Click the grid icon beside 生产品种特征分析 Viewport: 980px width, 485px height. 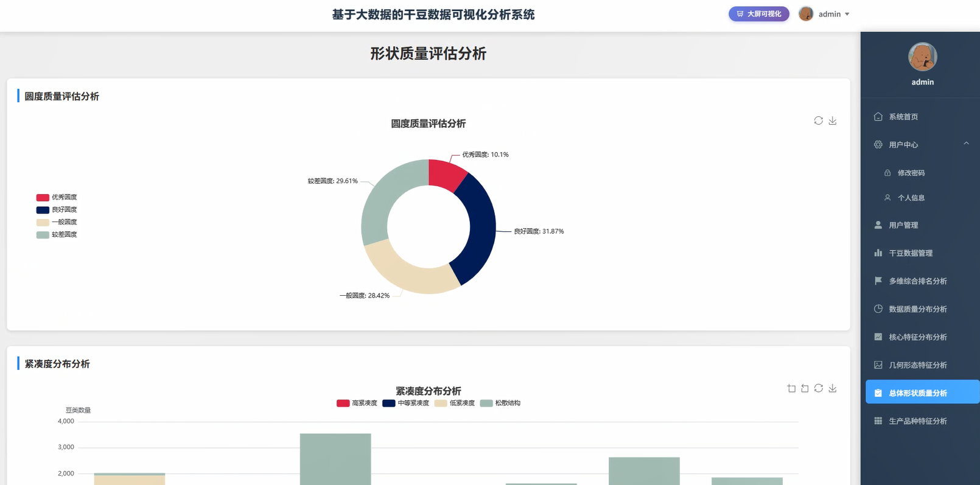[878, 420]
